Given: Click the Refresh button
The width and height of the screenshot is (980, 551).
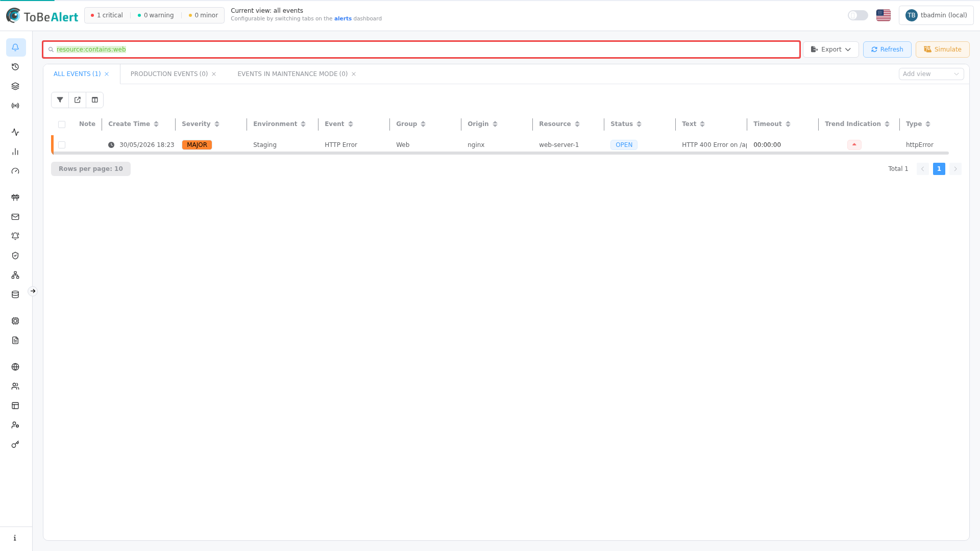Looking at the screenshot, I should click(x=887, y=49).
